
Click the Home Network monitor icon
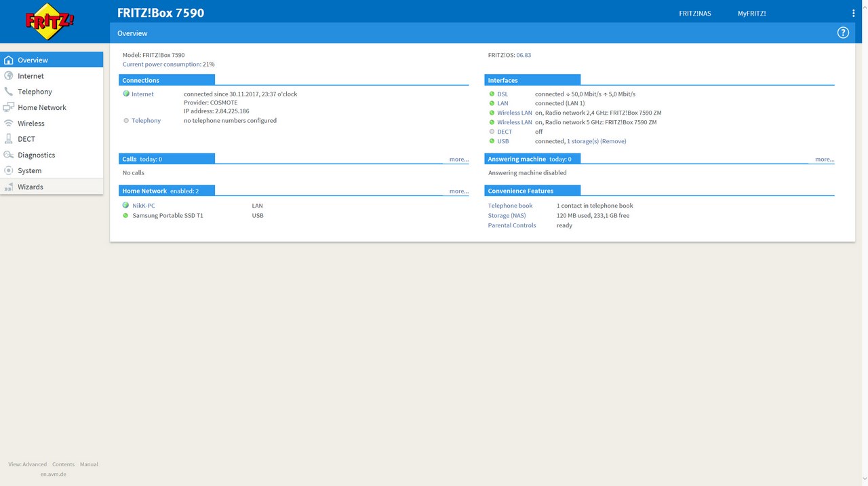[x=9, y=107]
